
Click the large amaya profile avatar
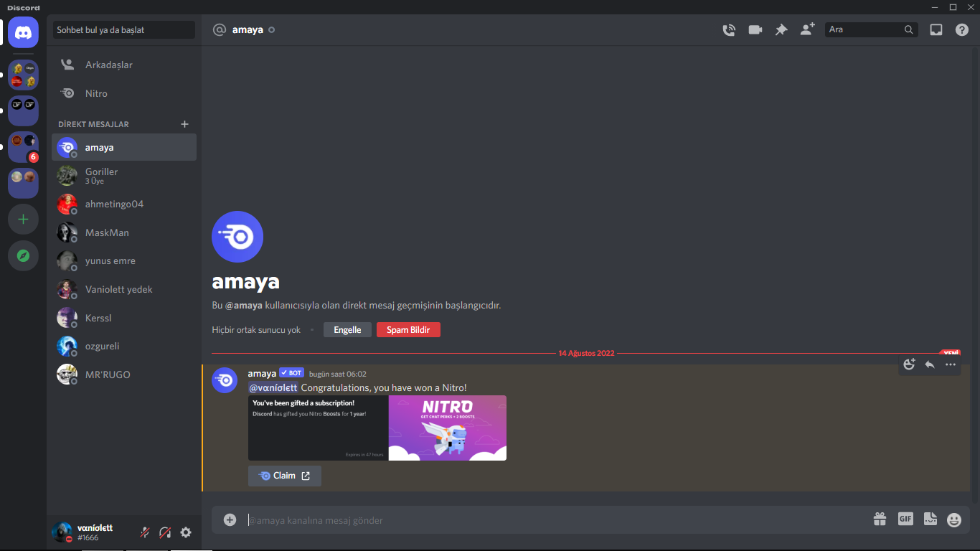coord(237,237)
